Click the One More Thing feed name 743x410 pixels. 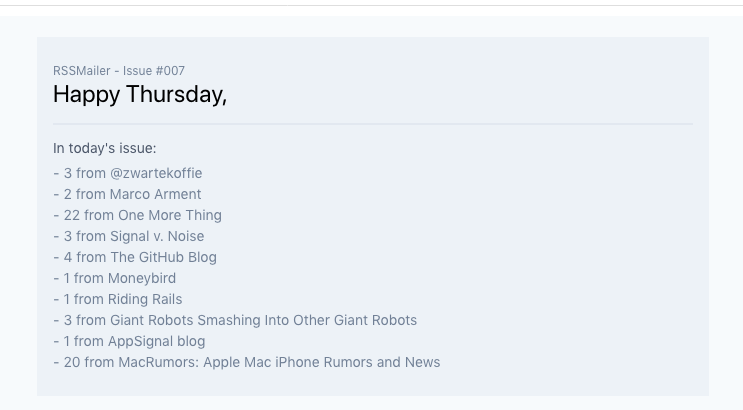coord(170,215)
